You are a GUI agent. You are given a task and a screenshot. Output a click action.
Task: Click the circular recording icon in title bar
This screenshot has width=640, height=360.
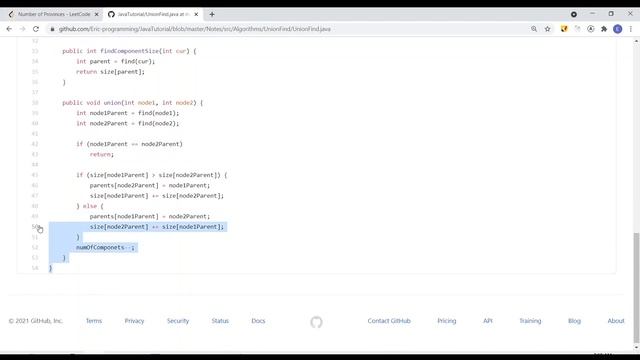tap(574, 14)
